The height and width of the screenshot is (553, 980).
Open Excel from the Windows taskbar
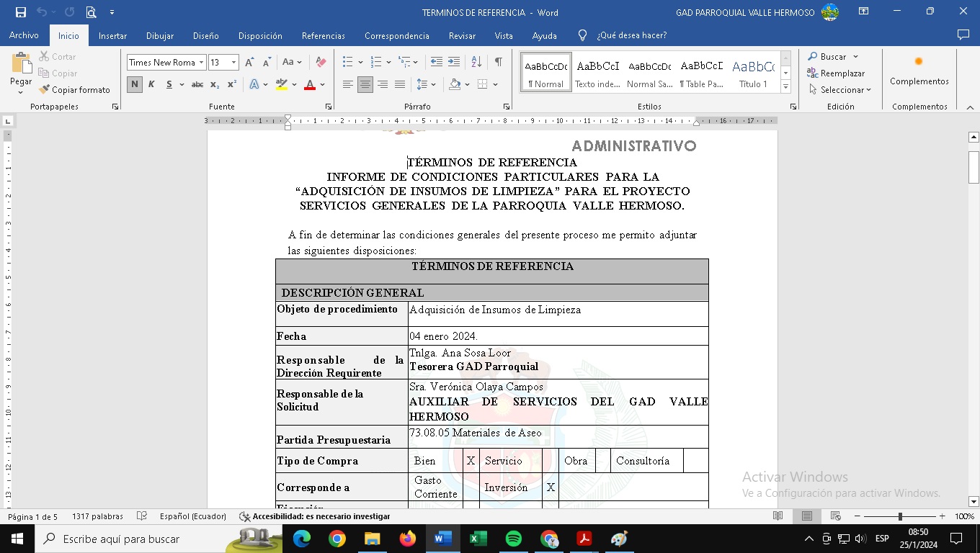tap(478, 539)
